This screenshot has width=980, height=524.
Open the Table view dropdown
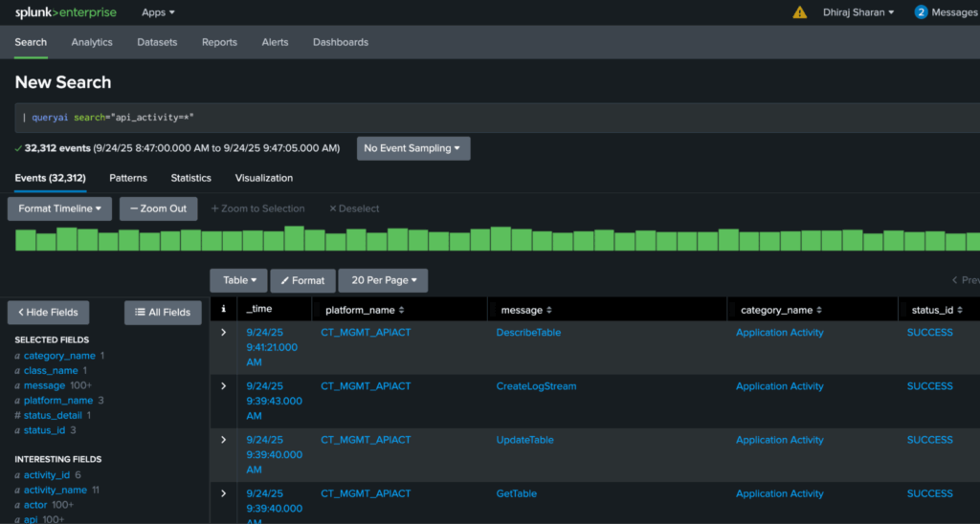(238, 280)
